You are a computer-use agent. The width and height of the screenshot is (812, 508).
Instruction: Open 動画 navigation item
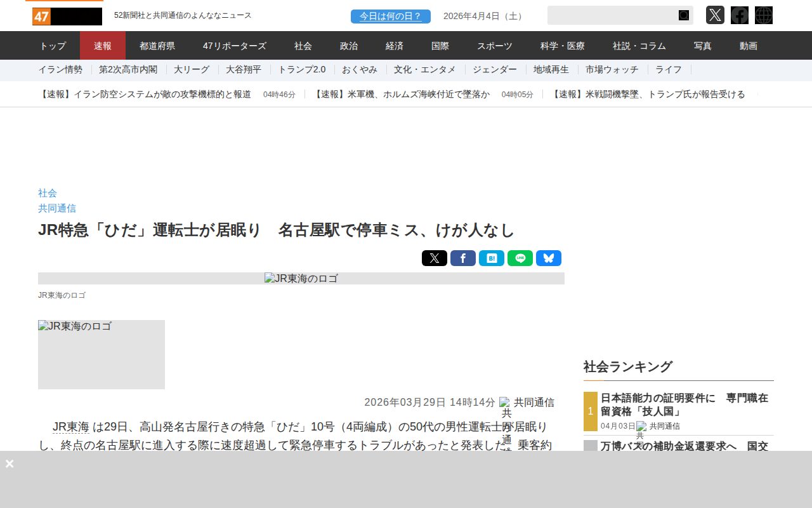(749, 46)
